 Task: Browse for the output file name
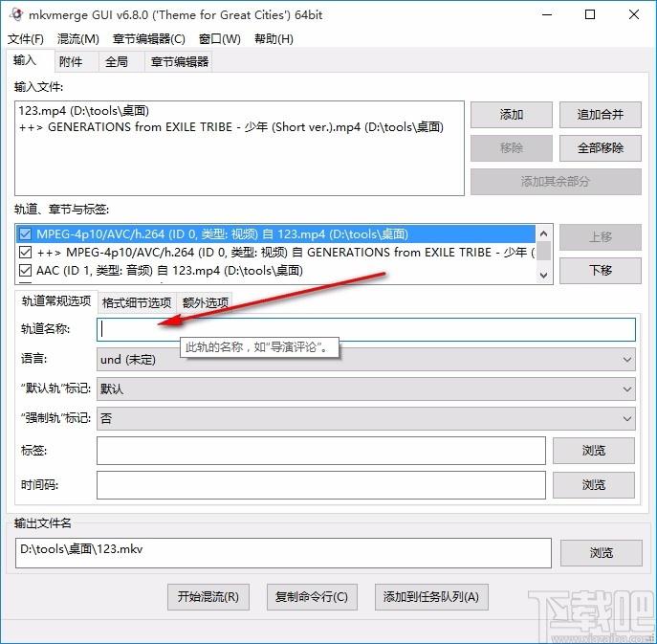coord(602,553)
